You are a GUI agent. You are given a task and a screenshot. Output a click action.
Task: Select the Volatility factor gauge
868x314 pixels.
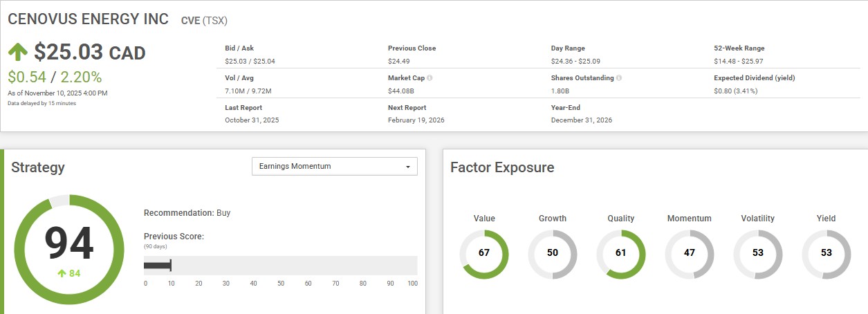tap(757, 253)
